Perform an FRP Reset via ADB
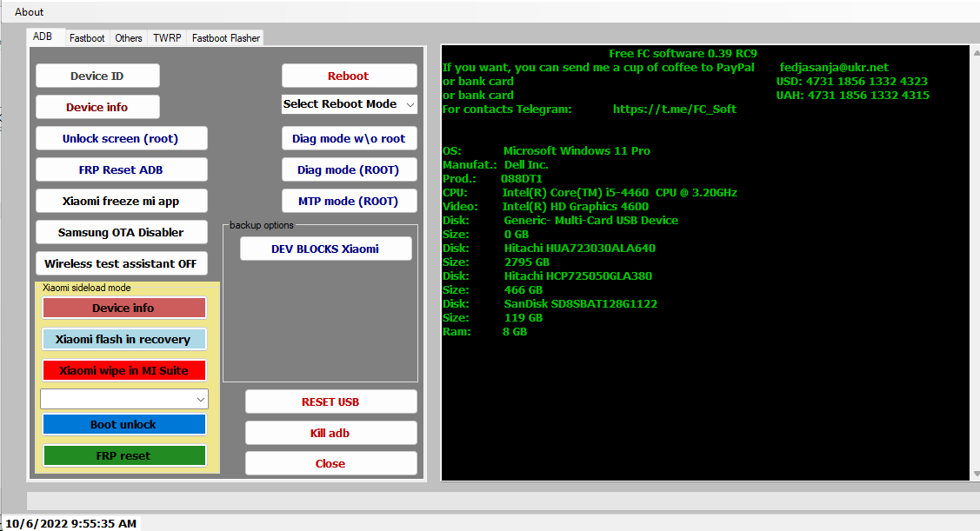The height and width of the screenshot is (531, 980). point(121,169)
